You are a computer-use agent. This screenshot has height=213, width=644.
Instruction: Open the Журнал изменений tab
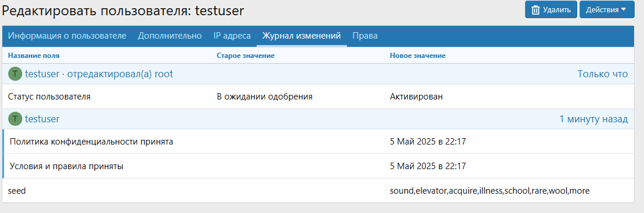[301, 36]
